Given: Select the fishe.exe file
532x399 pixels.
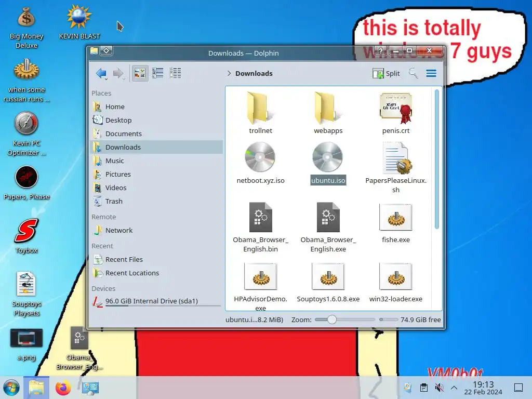Looking at the screenshot, I should pos(395,222).
